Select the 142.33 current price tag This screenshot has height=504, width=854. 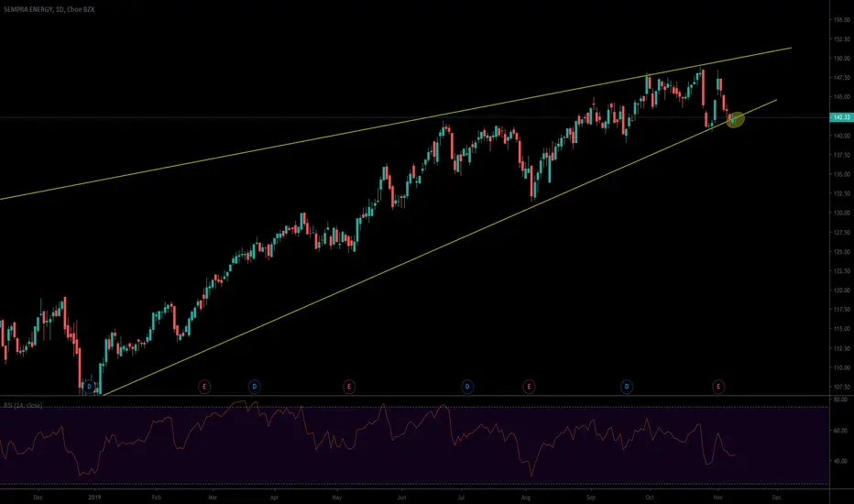point(841,117)
